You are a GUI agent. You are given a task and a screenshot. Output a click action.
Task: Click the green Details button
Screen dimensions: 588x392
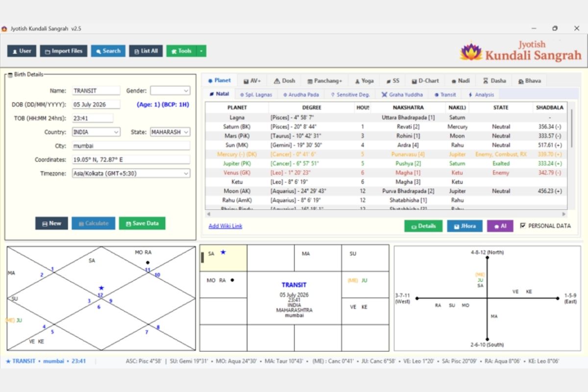point(423,226)
